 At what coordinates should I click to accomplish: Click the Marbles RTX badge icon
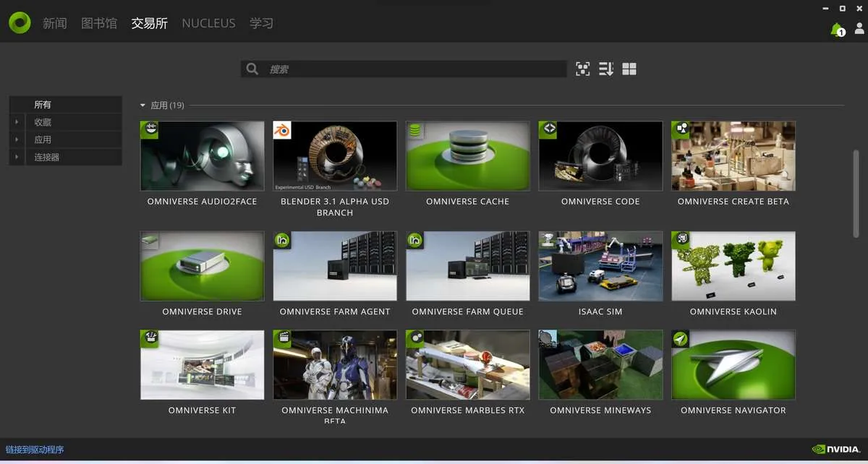(415, 339)
